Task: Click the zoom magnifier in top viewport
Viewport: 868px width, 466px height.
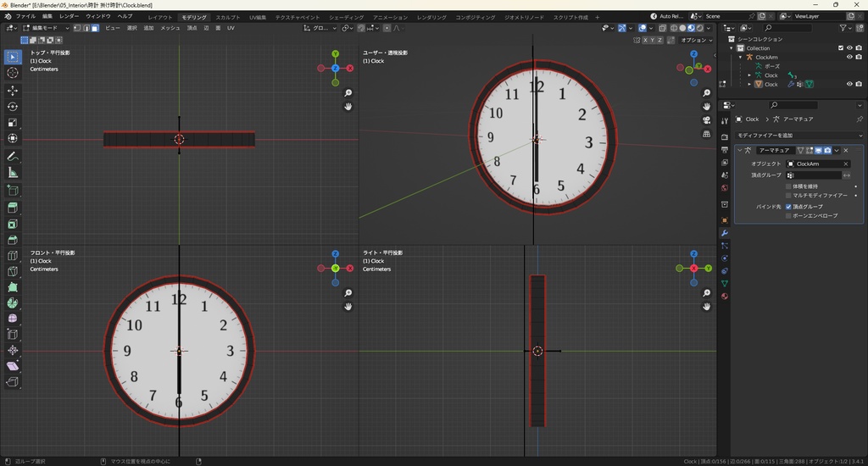Action: pyautogui.click(x=348, y=93)
